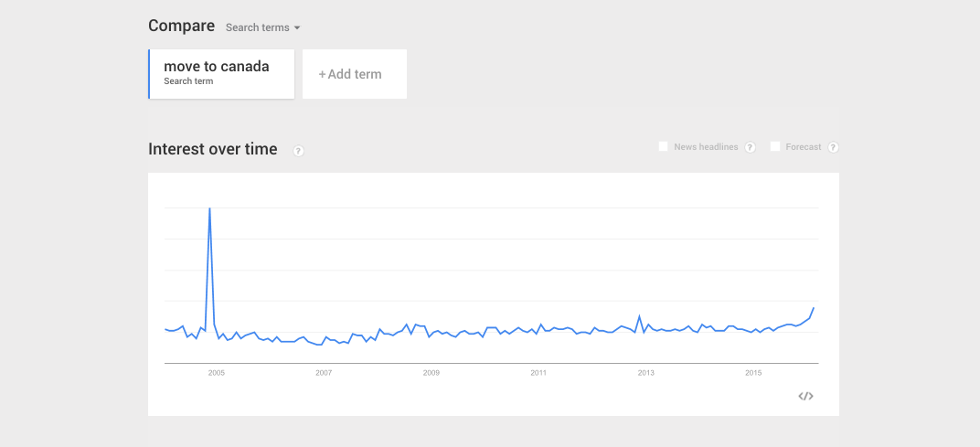This screenshot has height=447, width=980.
Task: Click the 2013 label on time axis
Action: (x=646, y=373)
